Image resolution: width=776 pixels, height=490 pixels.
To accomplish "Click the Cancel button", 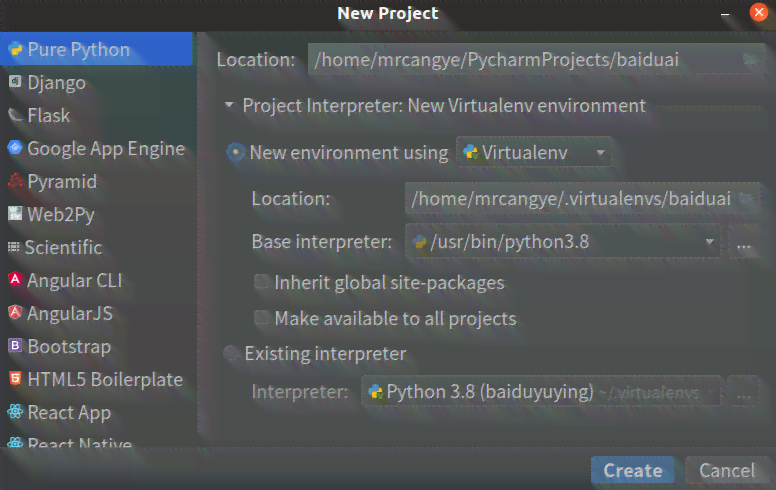I will [x=727, y=470].
